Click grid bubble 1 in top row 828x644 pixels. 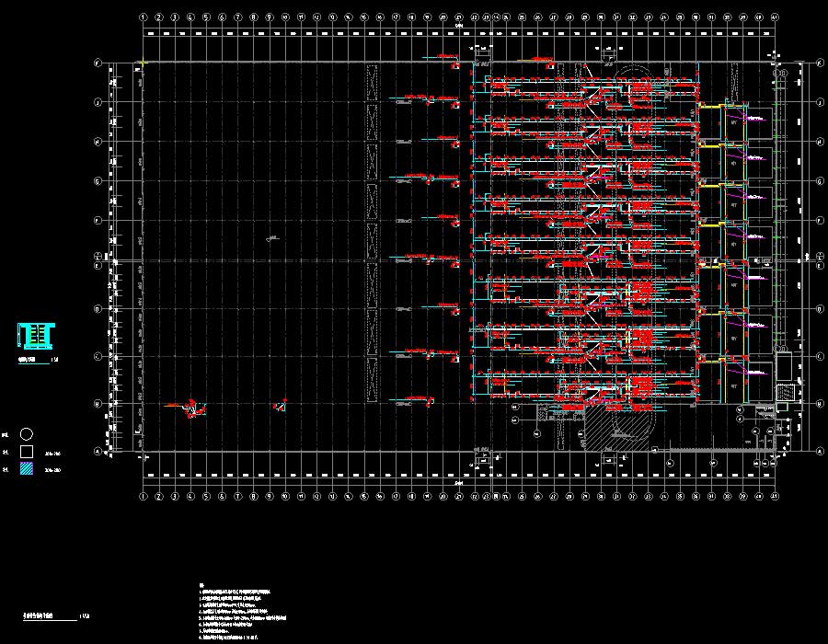[144, 17]
